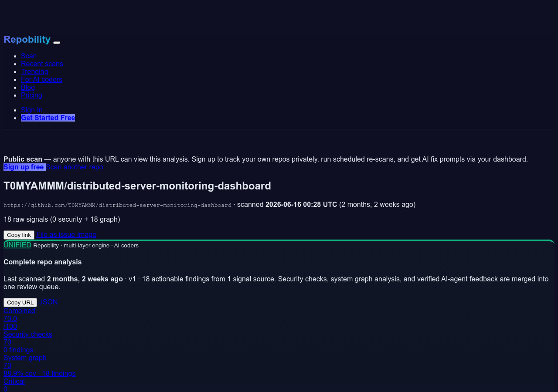Toggle the navbar menu button beside Repobility
Screen dimensions: 558x392
pyautogui.click(x=57, y=42)
